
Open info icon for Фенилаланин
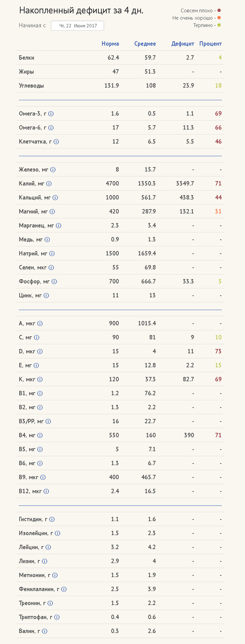point(64,589)
